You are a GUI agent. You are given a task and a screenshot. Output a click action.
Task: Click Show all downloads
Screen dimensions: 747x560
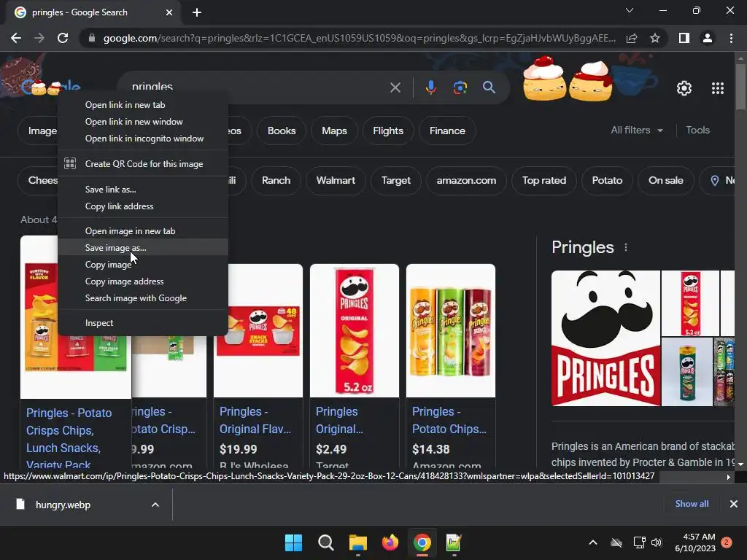(x=692, y=504)
